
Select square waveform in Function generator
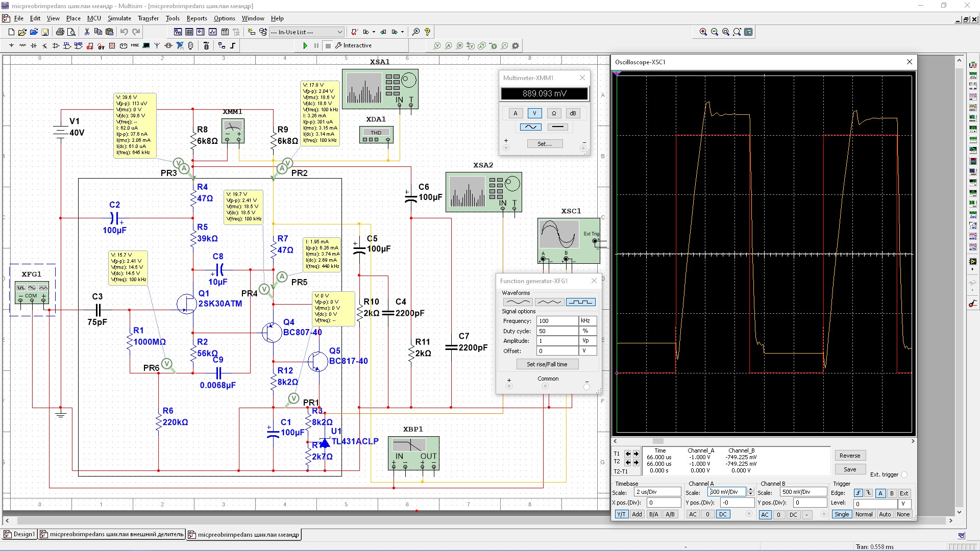point(580,302)
